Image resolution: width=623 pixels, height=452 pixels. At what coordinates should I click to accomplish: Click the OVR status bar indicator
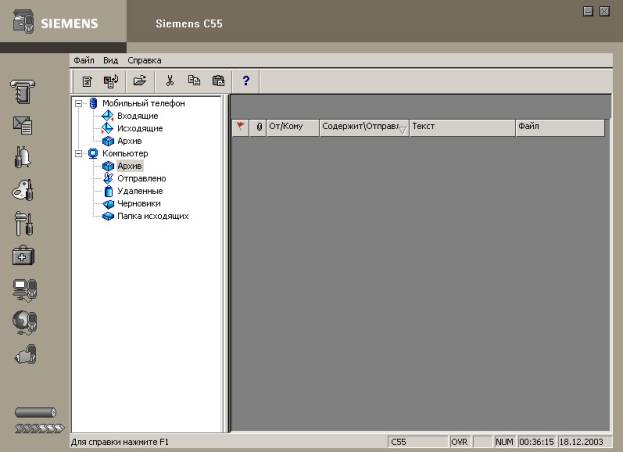click(x=460, y=442)
